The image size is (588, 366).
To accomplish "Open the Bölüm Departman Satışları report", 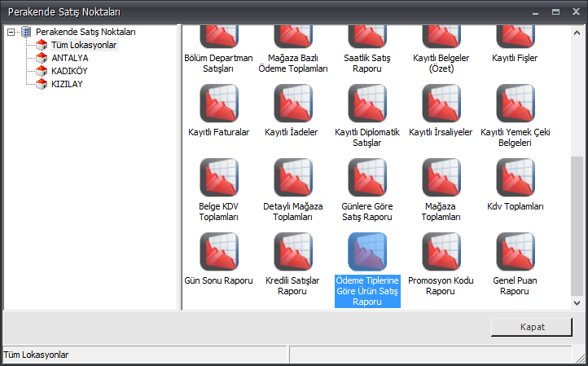I will (x=219, y=37).
